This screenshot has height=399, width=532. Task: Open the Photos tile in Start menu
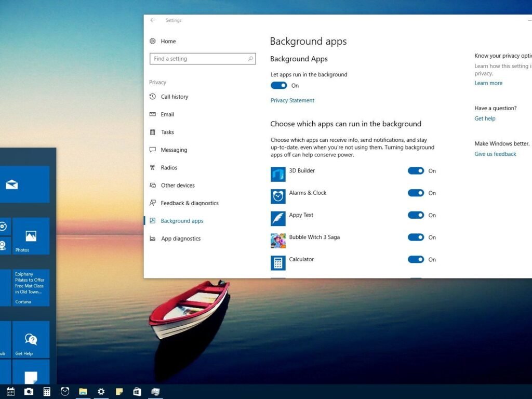(31, 236)
